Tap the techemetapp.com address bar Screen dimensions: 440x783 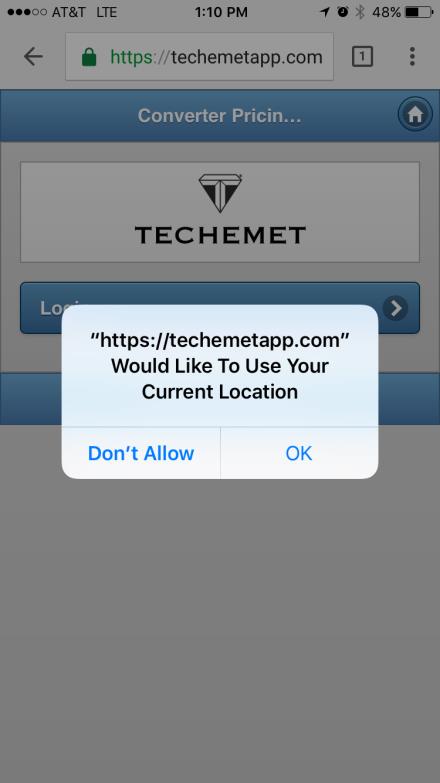(199, 56)
